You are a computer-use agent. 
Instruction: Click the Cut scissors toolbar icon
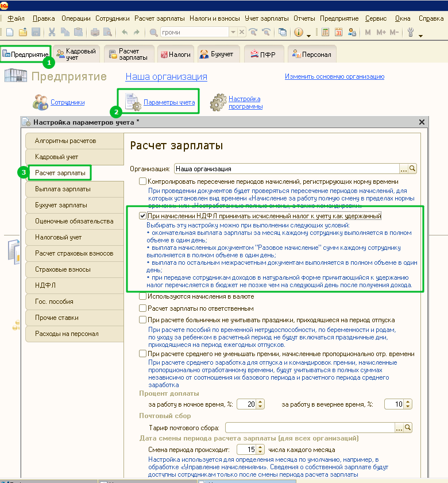pyautogui.click(x=52, y=32)
